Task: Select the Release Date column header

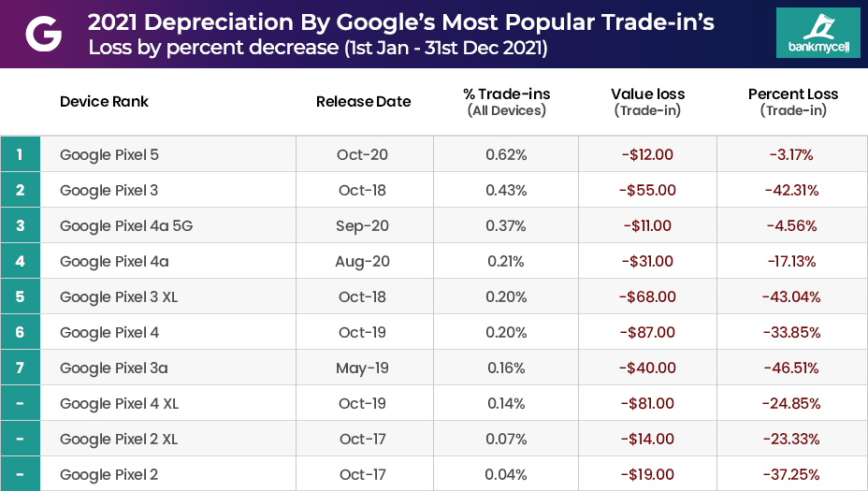Action: (x=363, y=101)
